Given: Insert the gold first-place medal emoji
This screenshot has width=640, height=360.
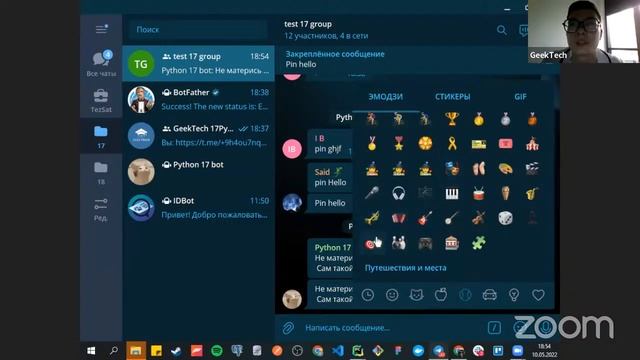Looking at the screenshot, I should [x=478, y=119].
